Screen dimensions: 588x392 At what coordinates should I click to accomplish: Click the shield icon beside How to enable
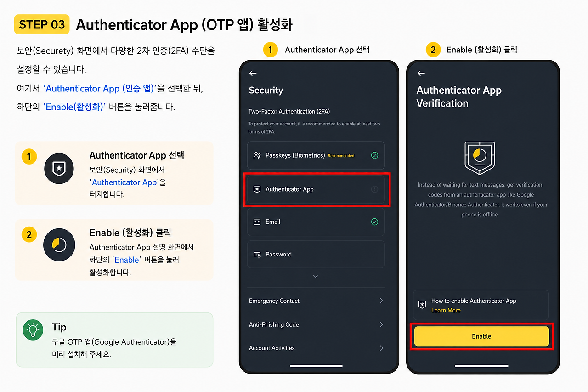[422, 305]
